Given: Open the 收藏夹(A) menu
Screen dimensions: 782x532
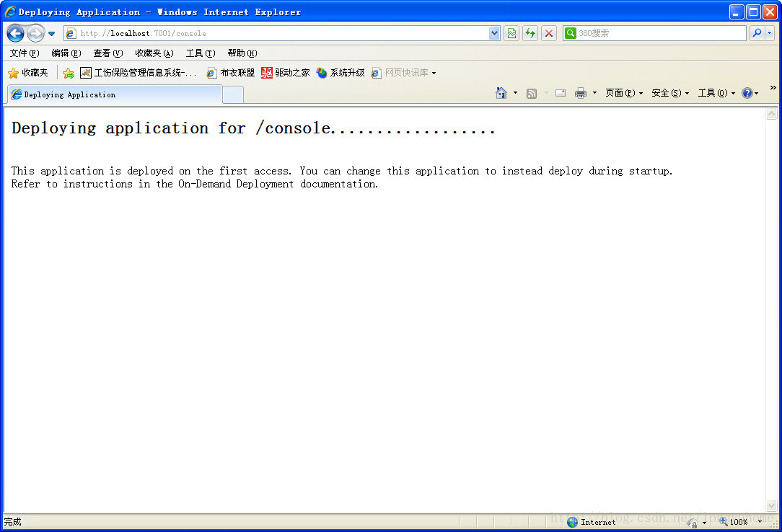Looking at the screenshot, I should pos(154,53).
